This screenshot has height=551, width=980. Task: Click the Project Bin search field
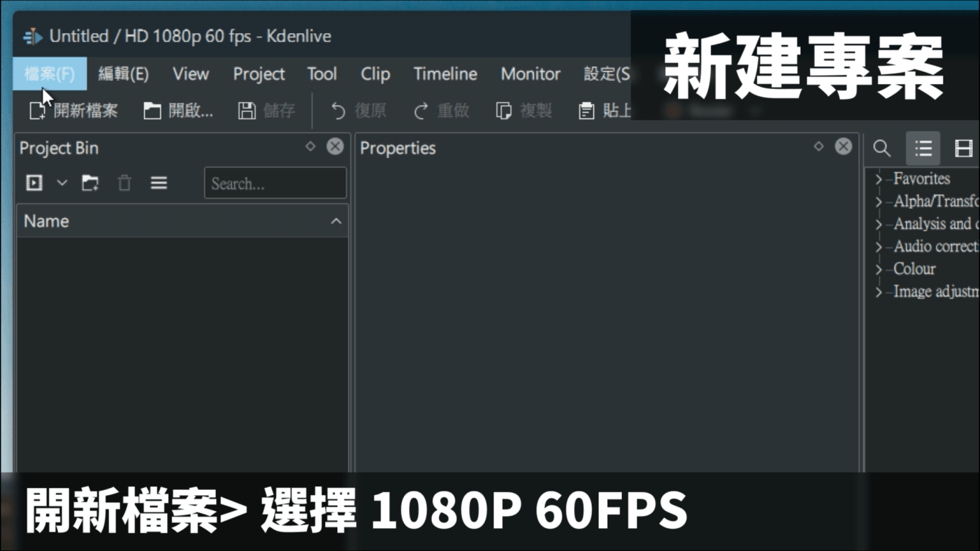275,183
